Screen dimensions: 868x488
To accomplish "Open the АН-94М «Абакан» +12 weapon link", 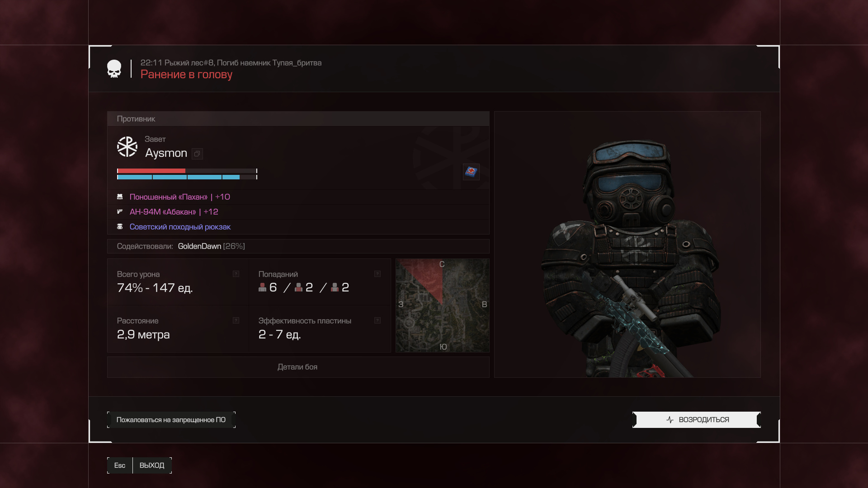I will (x=174, y=212).
